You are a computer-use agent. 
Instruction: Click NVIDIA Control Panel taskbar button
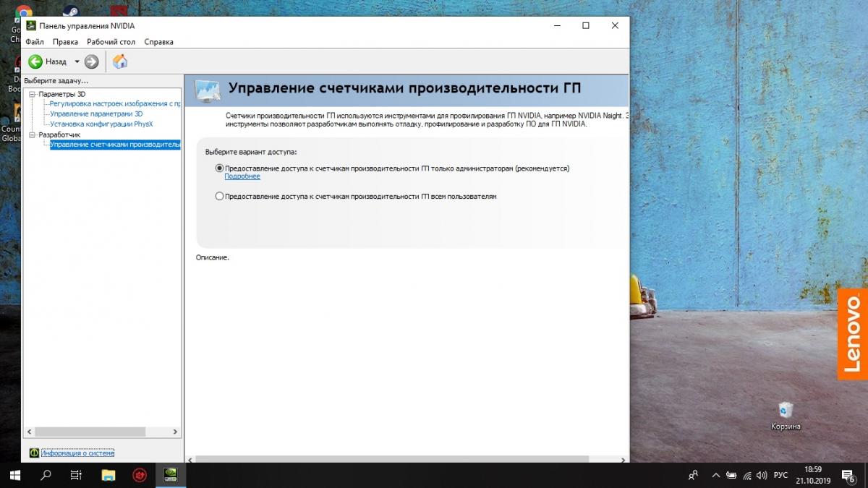point(171,475)
